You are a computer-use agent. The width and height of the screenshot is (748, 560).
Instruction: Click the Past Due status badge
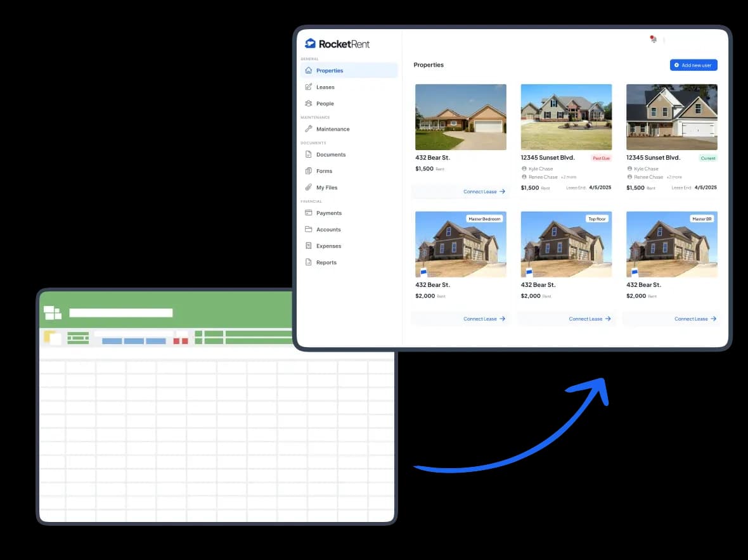click(x=601, y=158)
